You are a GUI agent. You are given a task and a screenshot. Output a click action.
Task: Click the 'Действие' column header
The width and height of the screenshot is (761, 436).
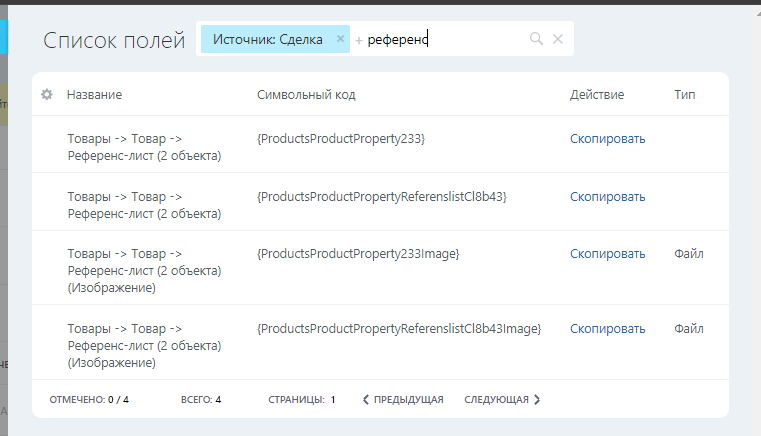click(597, 95)
